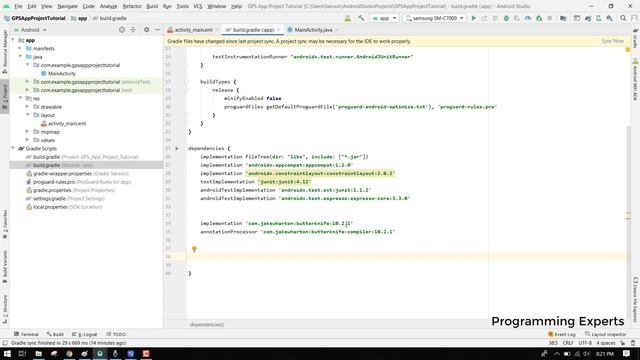Open the Structure side tab
640x360 pixels.
click(5, 309)
